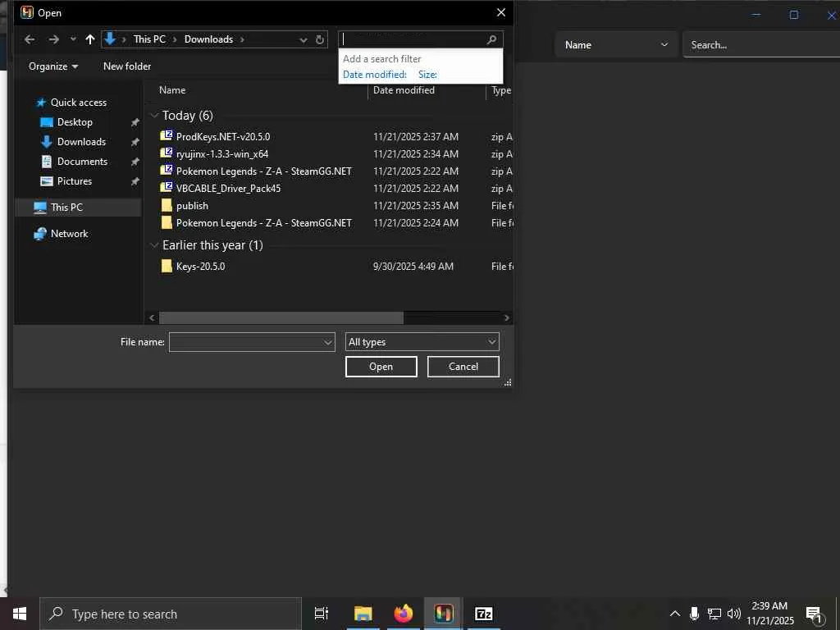Open the Organize menu

(x=53, y=66)
